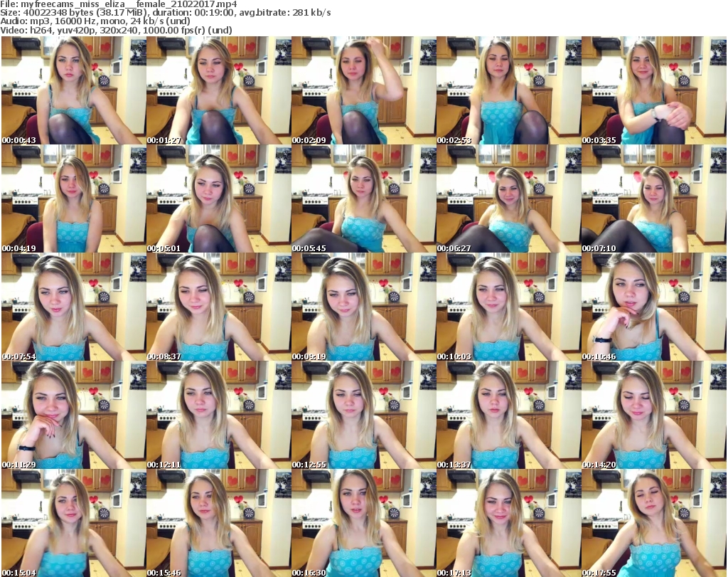Choose the frame stamped 00:07:10
Image resolution: width=728 pixels, height=577 pixels.
coord(654,198)
